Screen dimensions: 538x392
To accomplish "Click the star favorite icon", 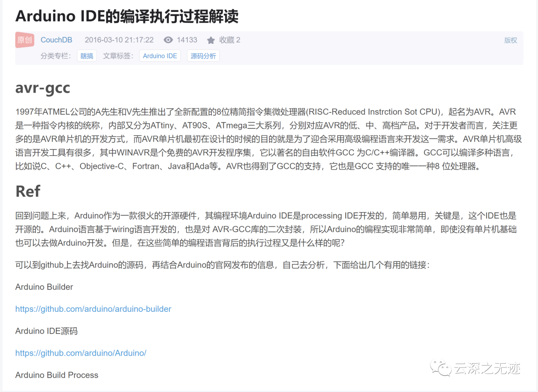I will point(211,40).
